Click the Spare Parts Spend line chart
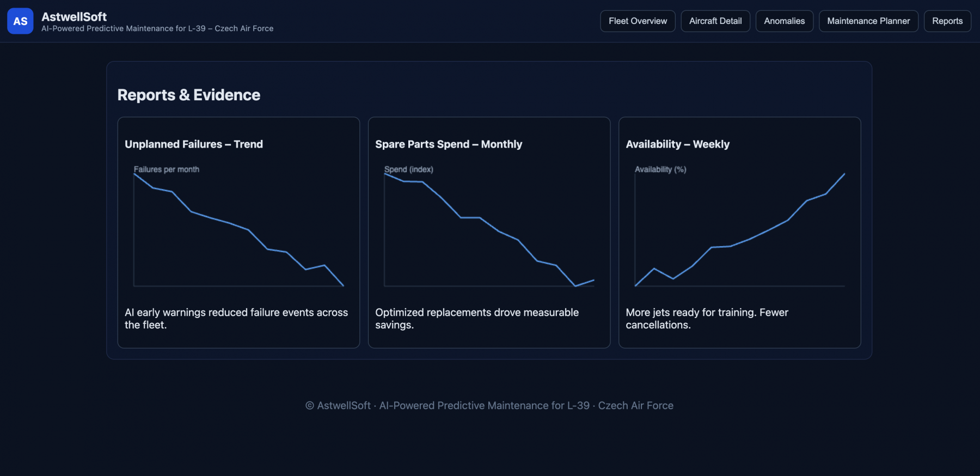Screen dimensions: 980x476 click(489, 229)
